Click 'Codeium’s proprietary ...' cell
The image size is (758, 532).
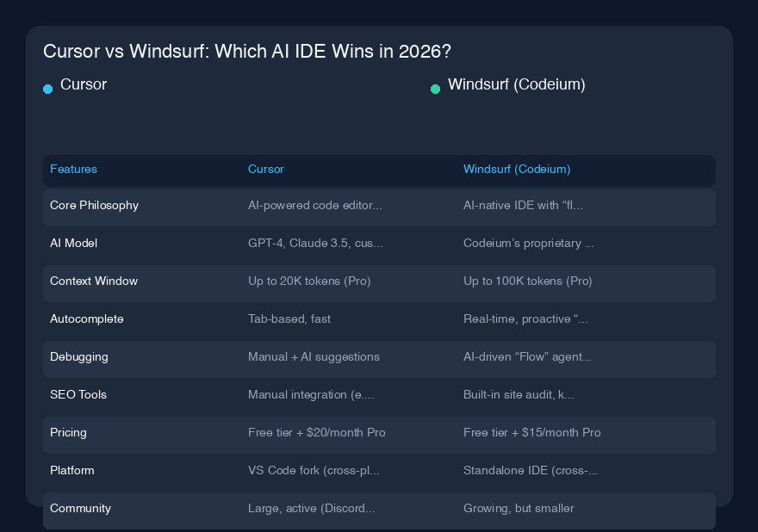coord(528,243)
